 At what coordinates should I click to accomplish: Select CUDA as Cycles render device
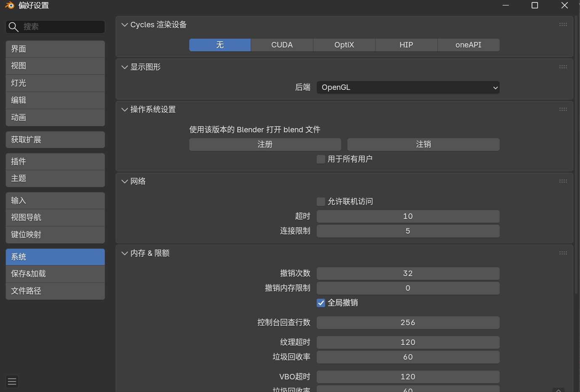click(x=282, y=45)
